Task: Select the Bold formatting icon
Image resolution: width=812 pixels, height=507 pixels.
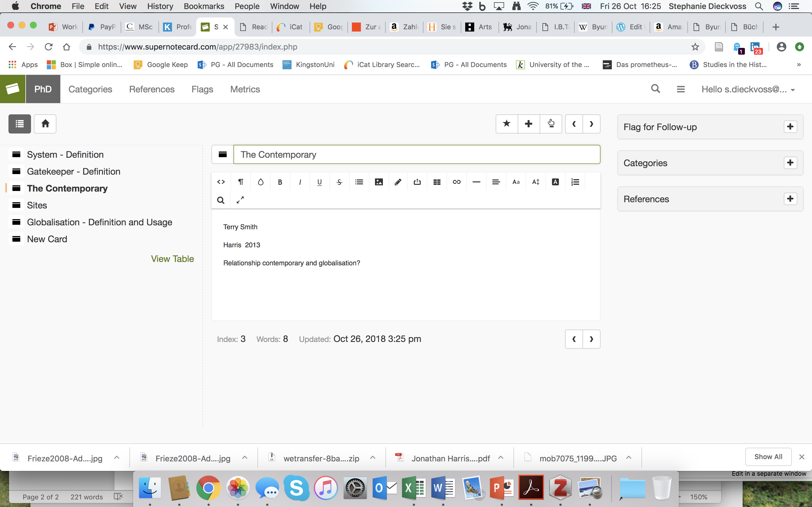Action: coord(280,182)
